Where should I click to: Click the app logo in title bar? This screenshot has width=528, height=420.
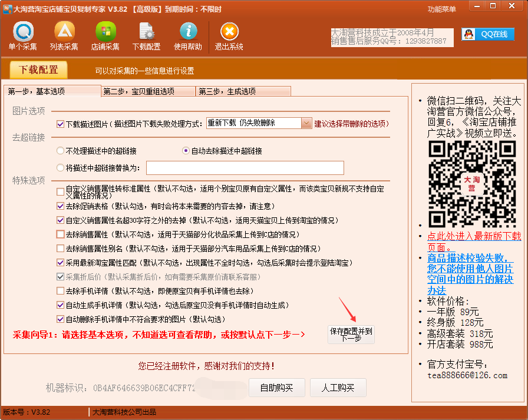[x=8, y=9]
